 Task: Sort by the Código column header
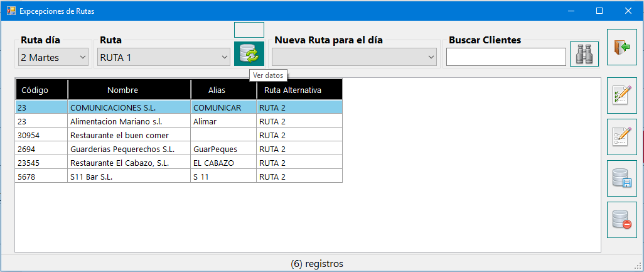click(x=41, y=90)
